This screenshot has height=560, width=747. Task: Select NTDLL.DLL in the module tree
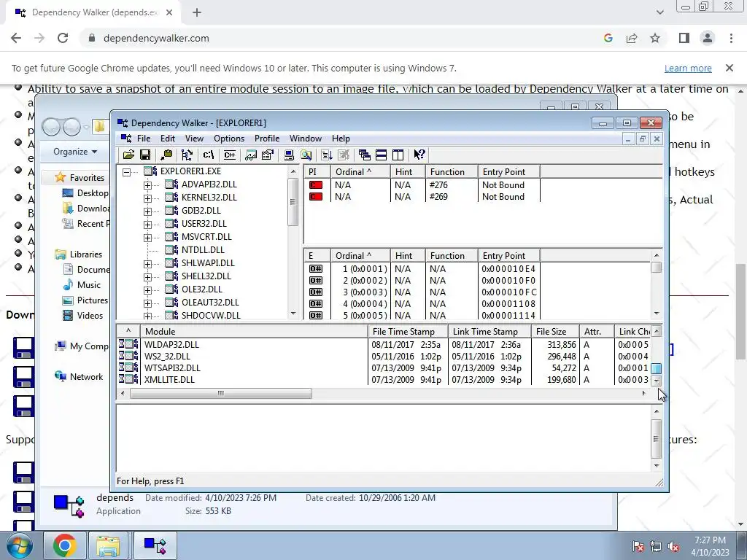(x=203, y=249)
